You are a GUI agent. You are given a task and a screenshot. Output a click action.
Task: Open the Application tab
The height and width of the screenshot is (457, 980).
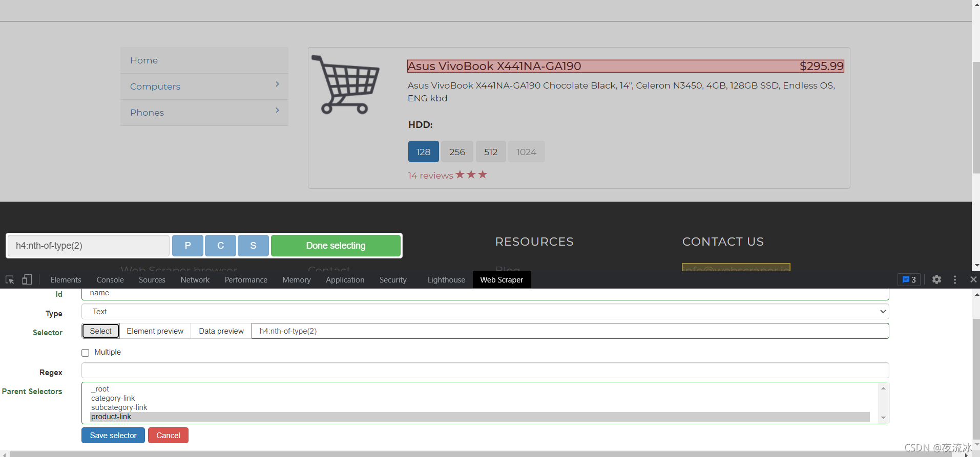click(x=345, y=280)
